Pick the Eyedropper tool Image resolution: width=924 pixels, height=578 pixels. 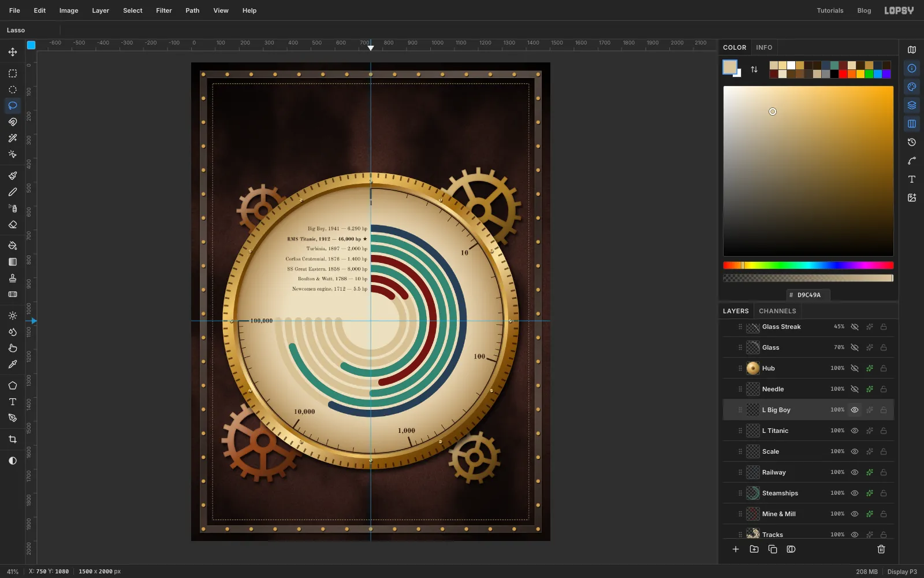(13, 364)
